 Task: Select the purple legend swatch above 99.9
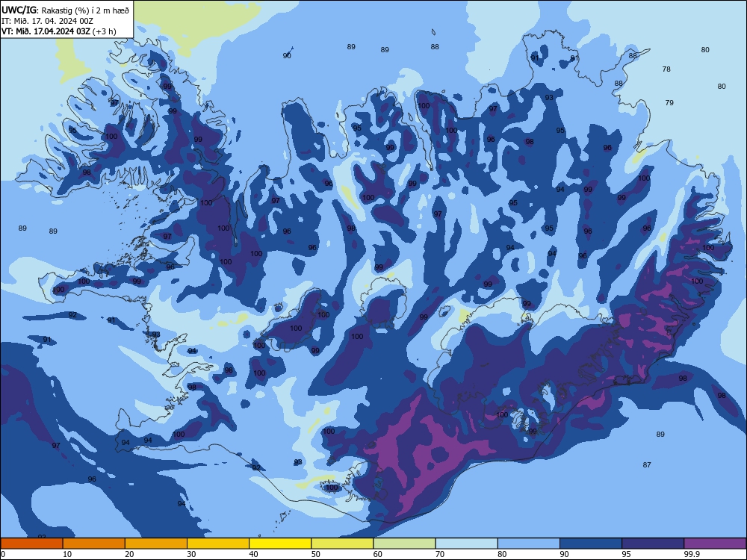[x=715, y=544]
